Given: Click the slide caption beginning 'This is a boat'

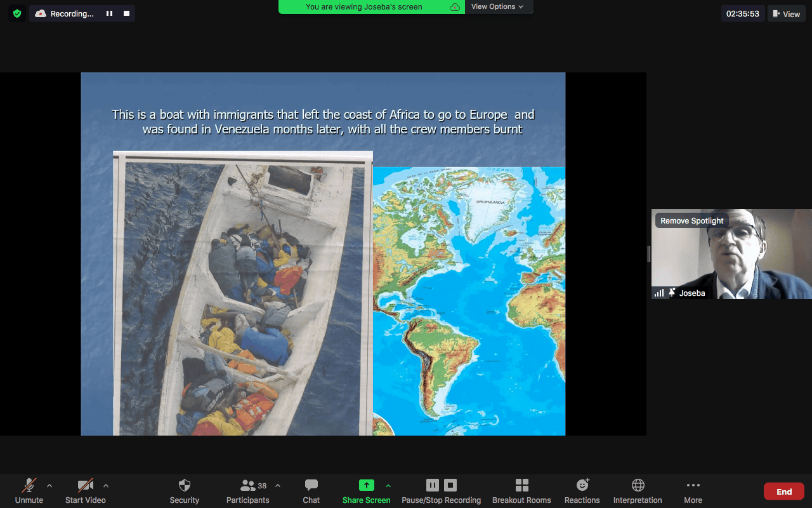Looking at the screenshot, I should point(323,122).
